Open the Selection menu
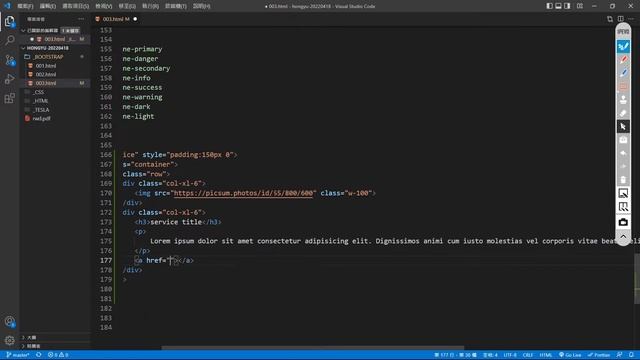640x360 pixels. pyautogui.click(x=76, y=6)
